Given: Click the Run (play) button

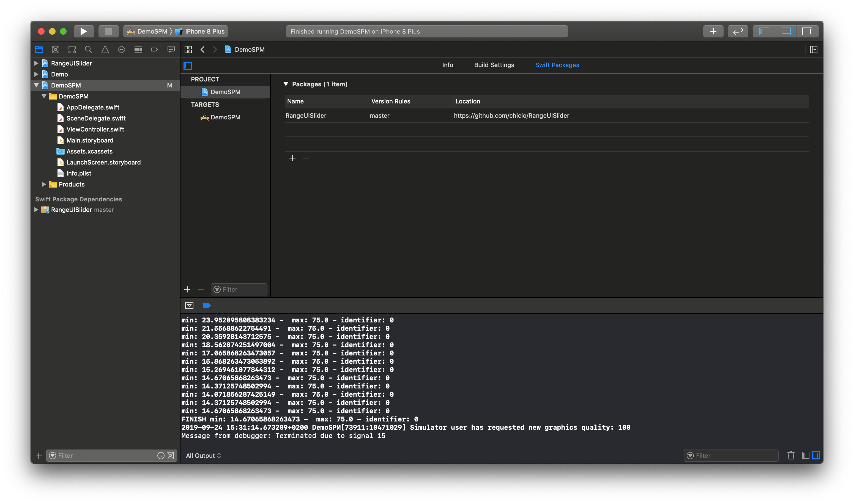Looking at the screenshot, I should tap(84, 31).
